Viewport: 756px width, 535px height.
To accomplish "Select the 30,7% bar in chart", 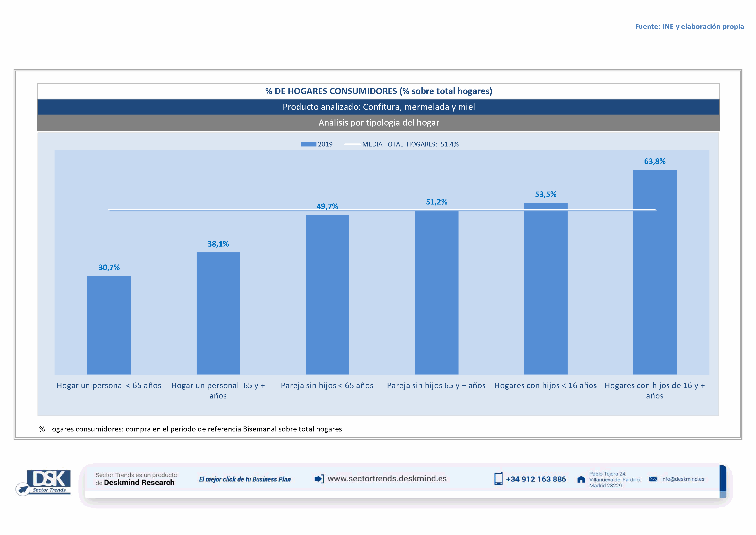I will [109, 325].
